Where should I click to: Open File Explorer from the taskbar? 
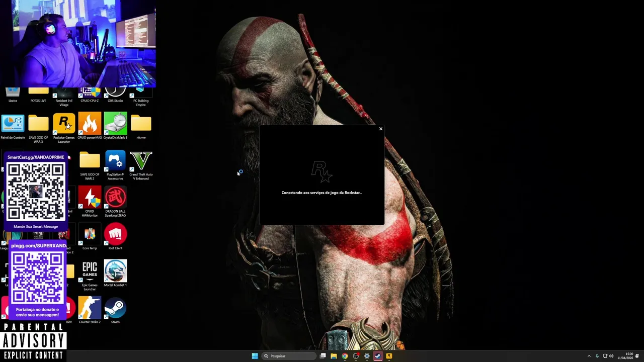(x=334, y=356)
